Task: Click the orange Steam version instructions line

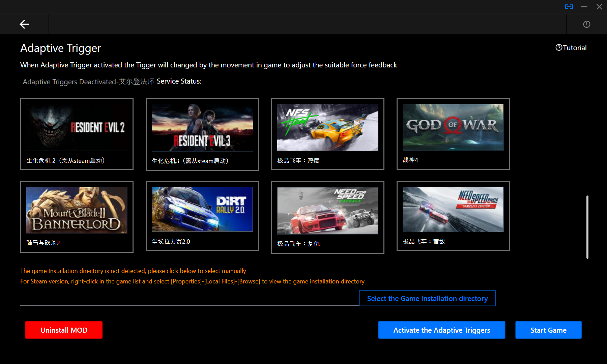Action: 192,281
